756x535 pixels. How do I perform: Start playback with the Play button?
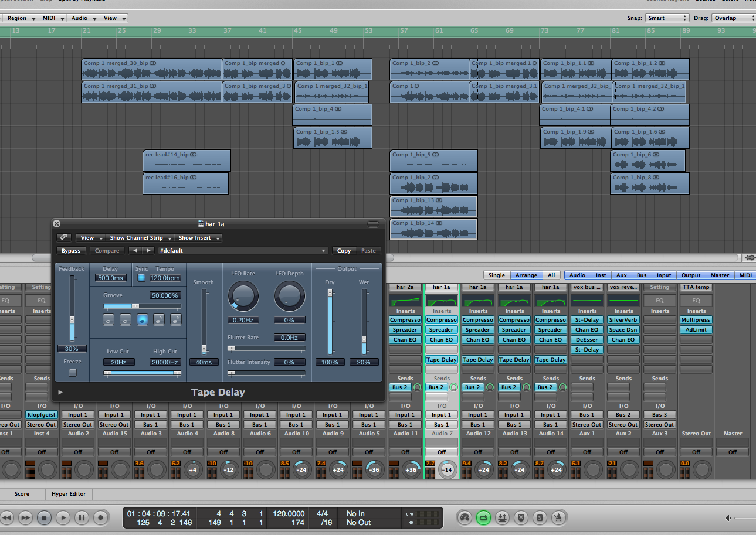(63, 517)
